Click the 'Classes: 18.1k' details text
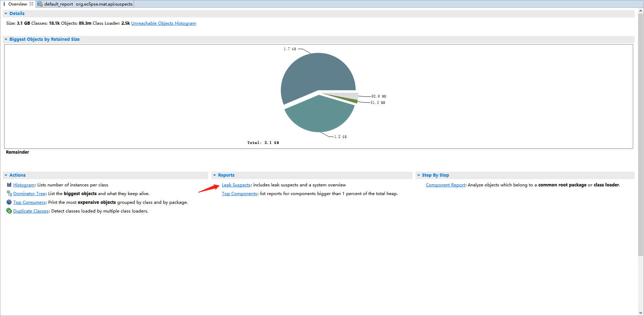 click(45, 23)
